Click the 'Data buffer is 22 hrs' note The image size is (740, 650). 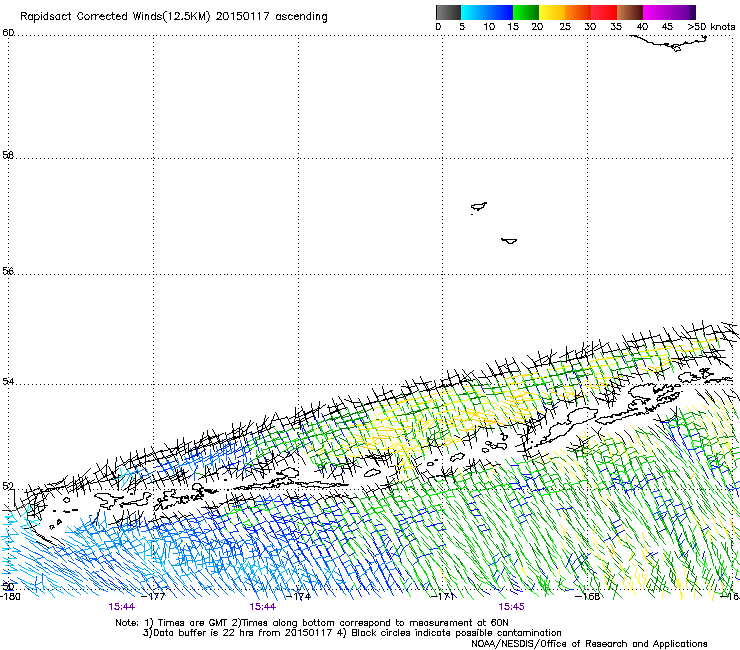coord(352,633)
